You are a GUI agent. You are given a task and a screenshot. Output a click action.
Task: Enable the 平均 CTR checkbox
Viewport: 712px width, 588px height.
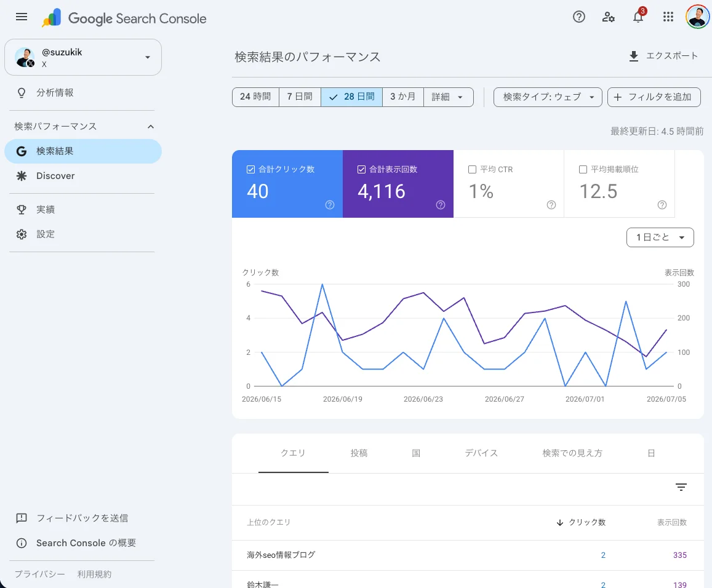pos(472,170)
